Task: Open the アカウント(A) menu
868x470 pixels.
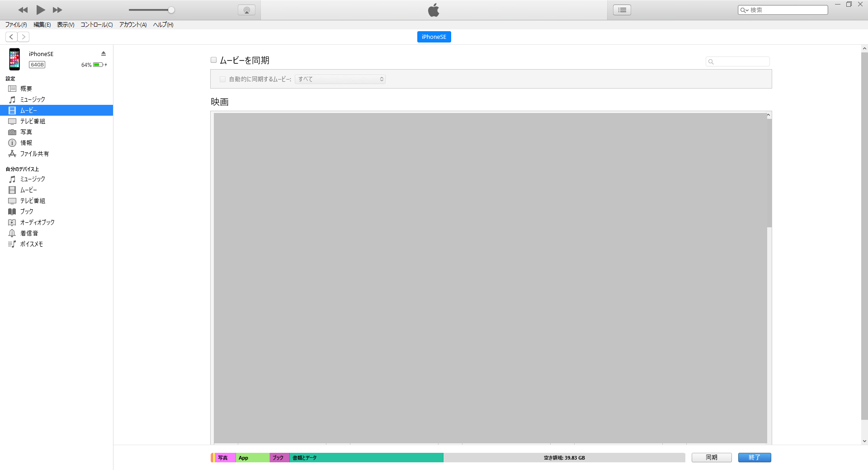Action: [x=133, y=25]
